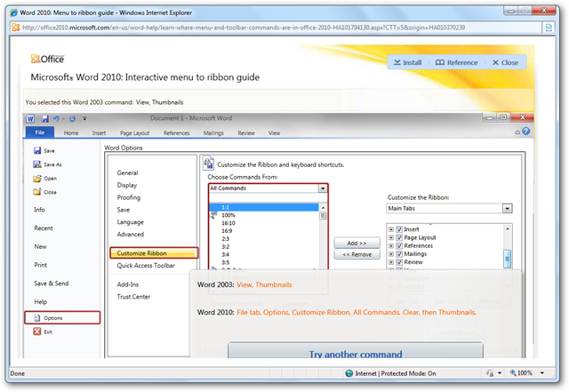The image size is (569, 392).
Task: Click the privacy report icon in status bar
Action: pyautogui.click(x=490, y=373)
